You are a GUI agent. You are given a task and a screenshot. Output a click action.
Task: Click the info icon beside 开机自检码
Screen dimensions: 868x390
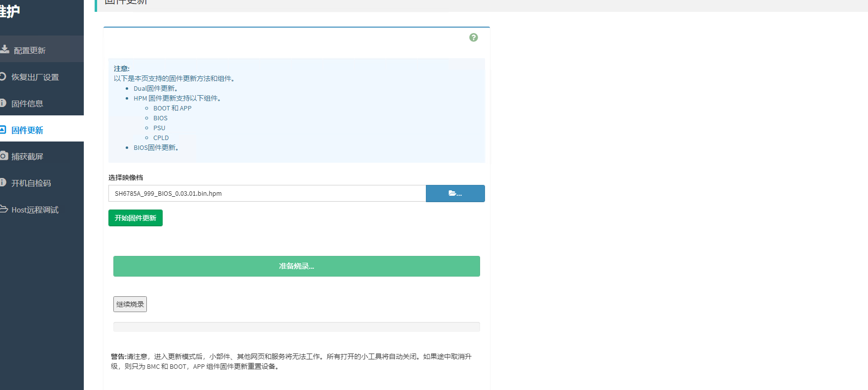click(x=3, y=182)
